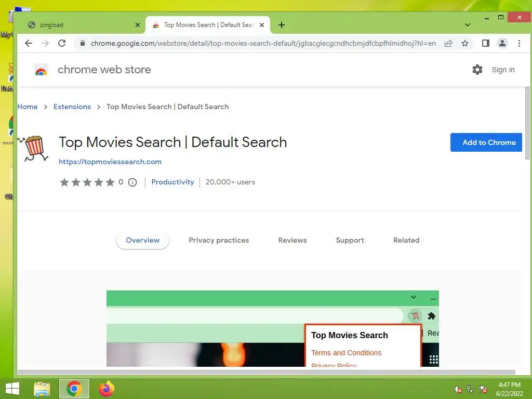The height and width of the screenshot is (399, 532).
Task: Open topmoviessearch.com link
Action: (x=110, y=162)
